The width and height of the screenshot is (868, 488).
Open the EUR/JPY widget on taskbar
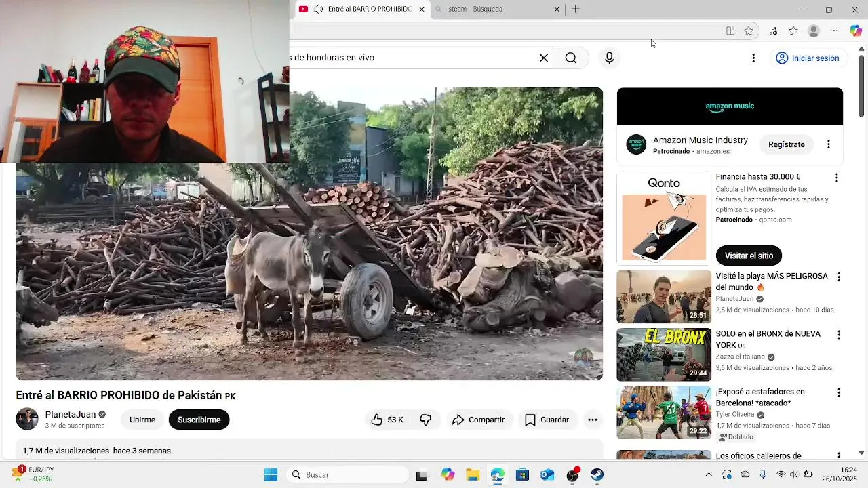point(33,474)
